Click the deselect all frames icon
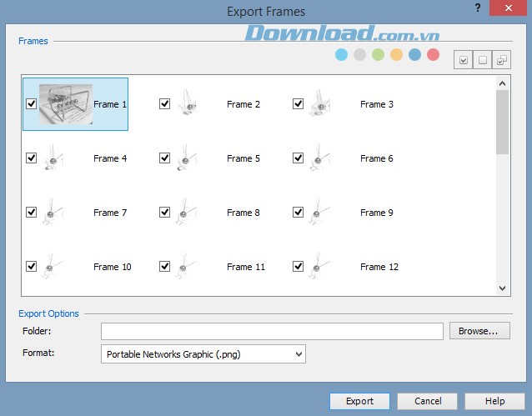The image size is (532, 416). [483, 60]
